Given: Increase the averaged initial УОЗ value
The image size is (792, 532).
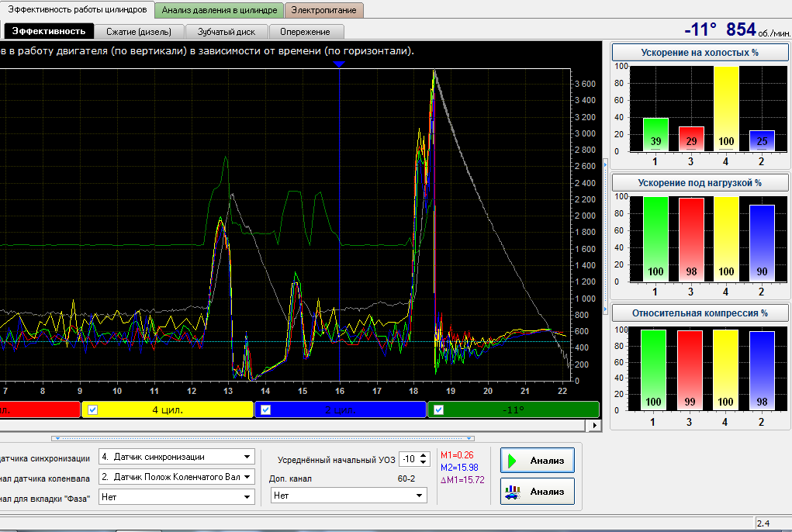Looking at the screenshot, I should click(424, 456).
